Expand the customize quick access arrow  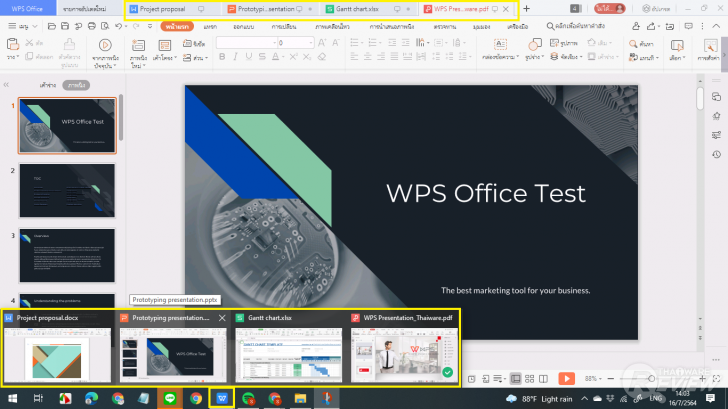click(150, 26)
